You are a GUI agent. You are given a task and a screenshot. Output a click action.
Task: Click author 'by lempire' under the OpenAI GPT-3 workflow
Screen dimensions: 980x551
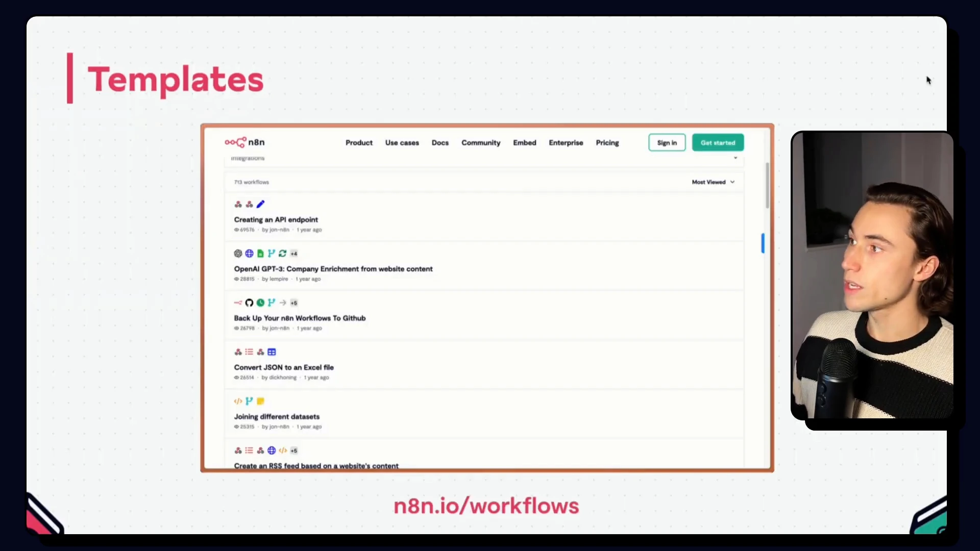tap(275, 279)
